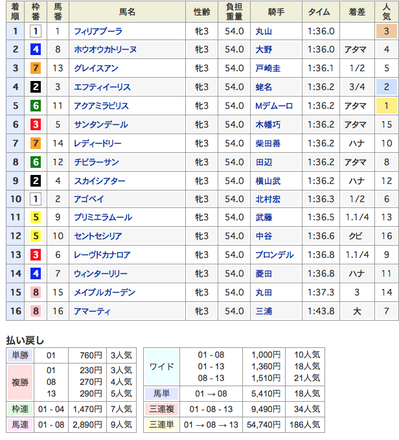The width and height of the screenshot is (399, 440).
Task: Open horse link セントセシリア
Action: pos(98,236)
